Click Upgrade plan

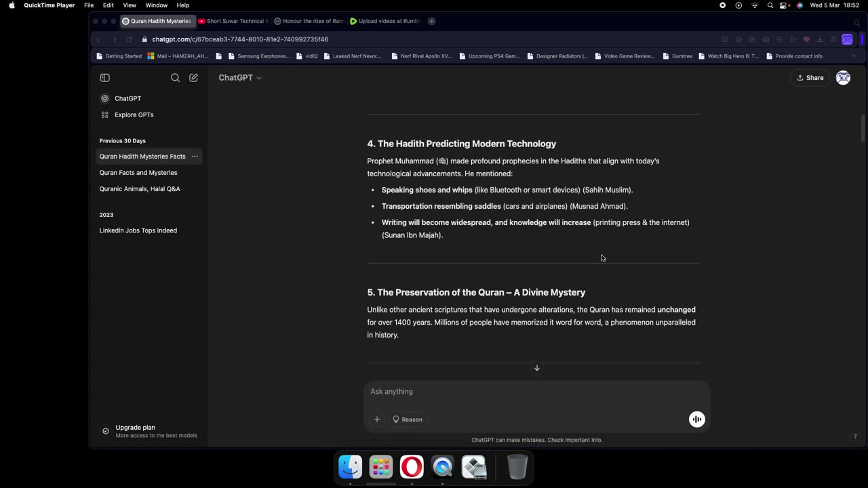(x=149, y=432)
